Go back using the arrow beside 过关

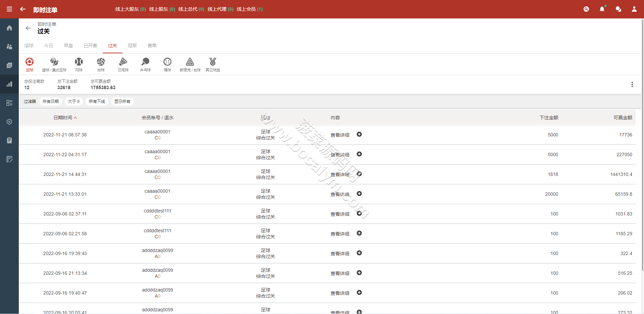point(28,28)
